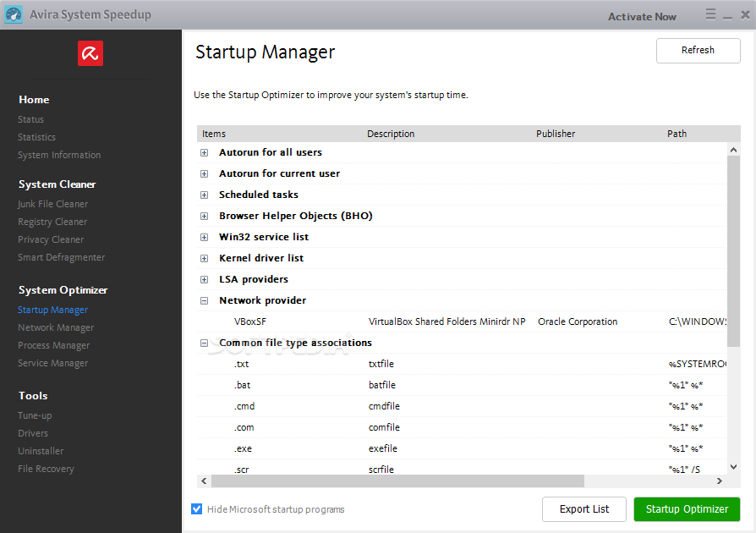The width and height of the screenshot is (756, 533).
Task: Open the Junk File Cleaner
Action: 53,204
